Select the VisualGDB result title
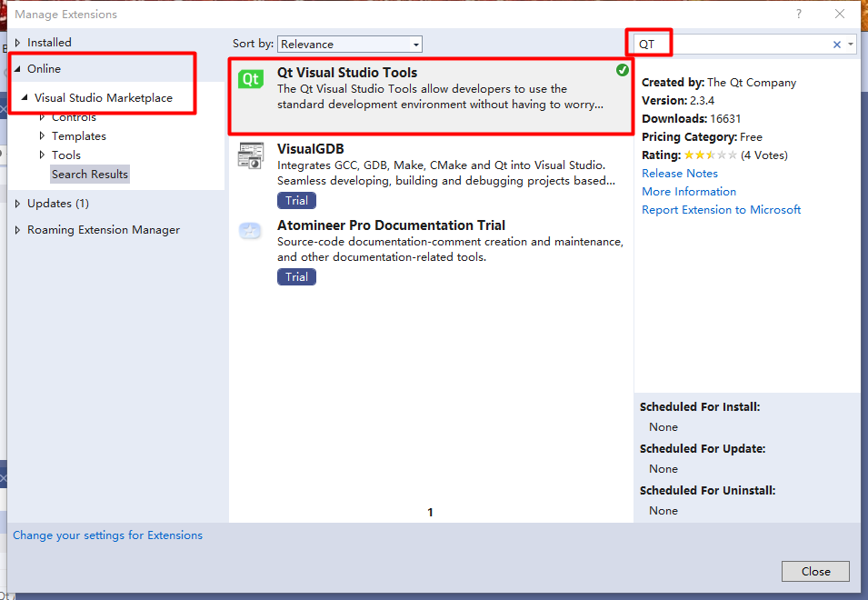The image size is (868, 600). click(x=311, y=149)
